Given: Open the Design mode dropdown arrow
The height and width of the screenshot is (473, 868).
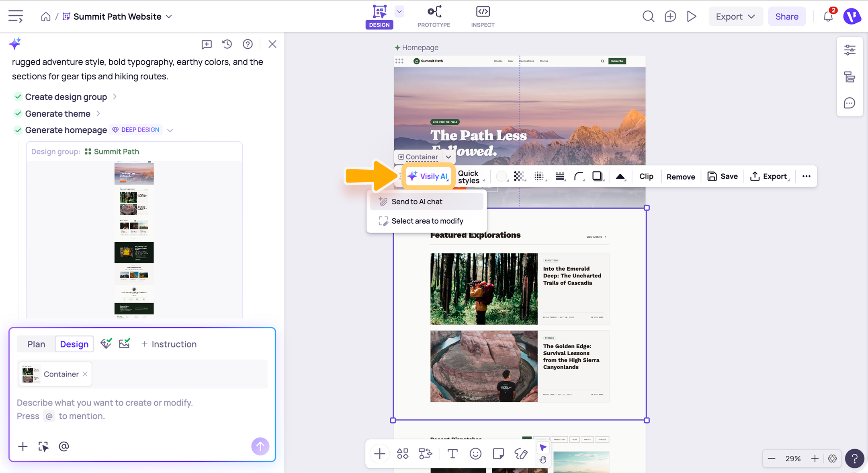Looking at the screenshot, I should (399, 12).
